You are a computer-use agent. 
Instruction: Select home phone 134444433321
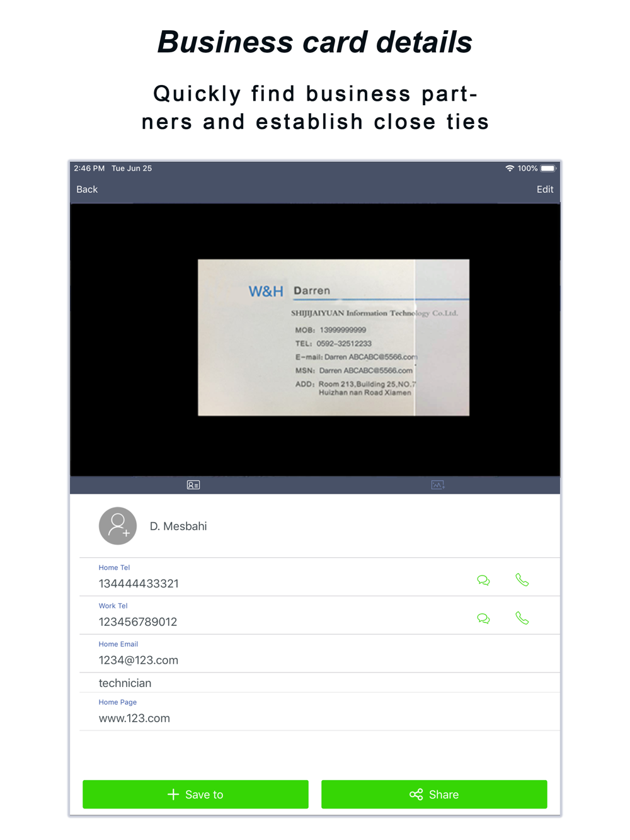[139, 584]
